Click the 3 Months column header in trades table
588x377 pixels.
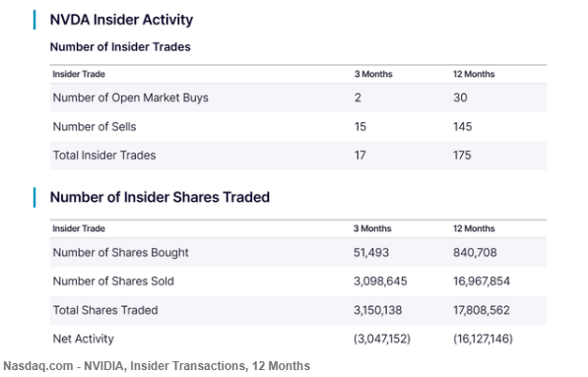(x=373, y=74)
